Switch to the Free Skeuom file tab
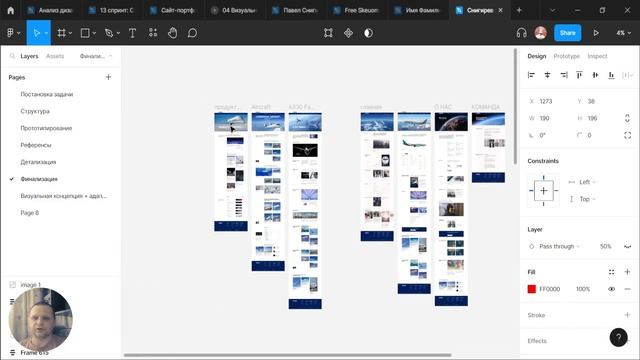640x360 pixels. point(357,10)
